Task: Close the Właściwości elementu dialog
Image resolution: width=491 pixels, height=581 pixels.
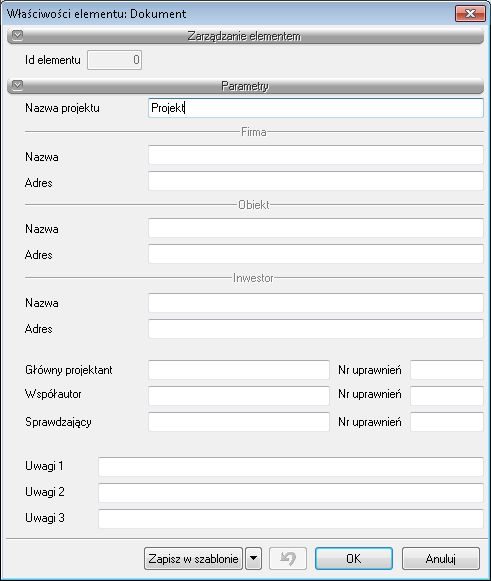Action: 470,14
